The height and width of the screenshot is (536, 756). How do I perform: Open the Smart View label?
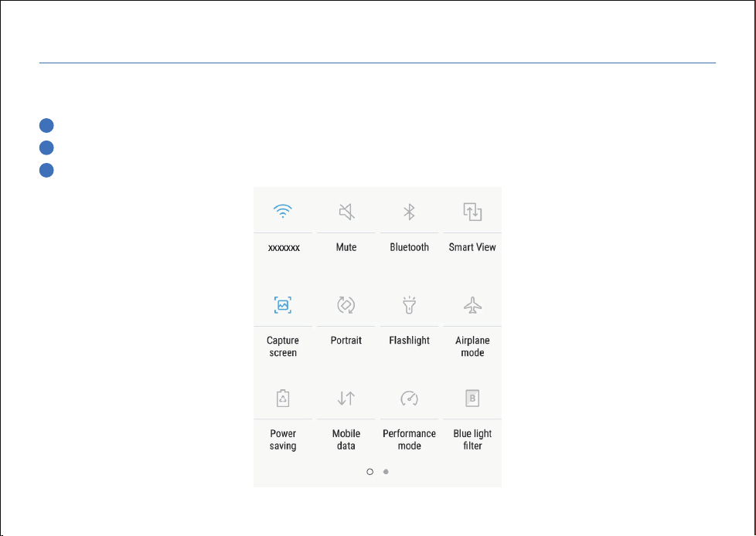tap(472, 247)
